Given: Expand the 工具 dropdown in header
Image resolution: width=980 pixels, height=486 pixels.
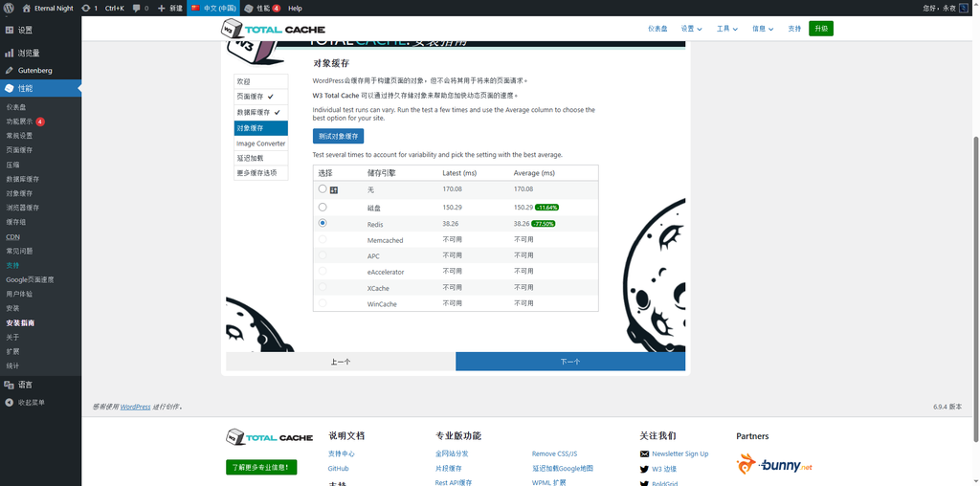Looking at the screenshot, I should click(x=727, y=29).
